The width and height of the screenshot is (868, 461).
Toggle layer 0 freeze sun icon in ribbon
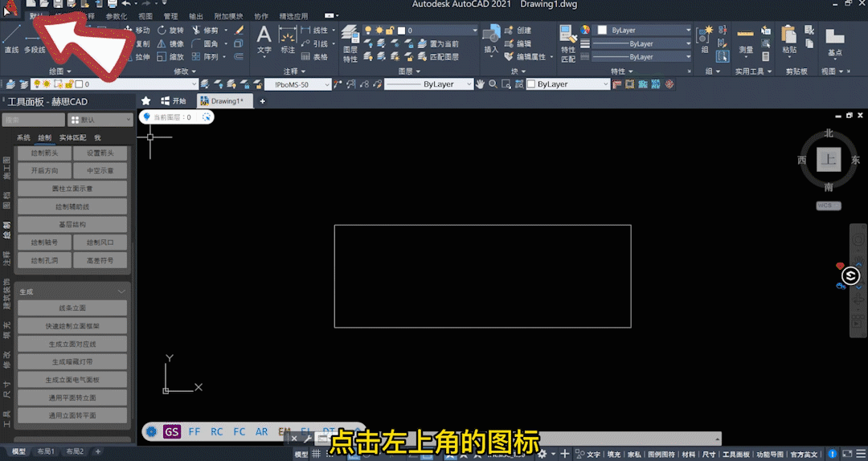[379, 31]
